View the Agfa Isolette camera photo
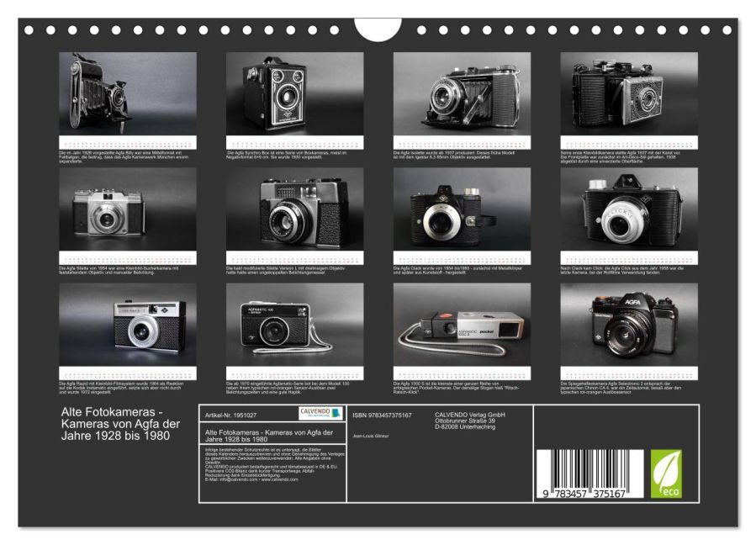 [462, 93]
